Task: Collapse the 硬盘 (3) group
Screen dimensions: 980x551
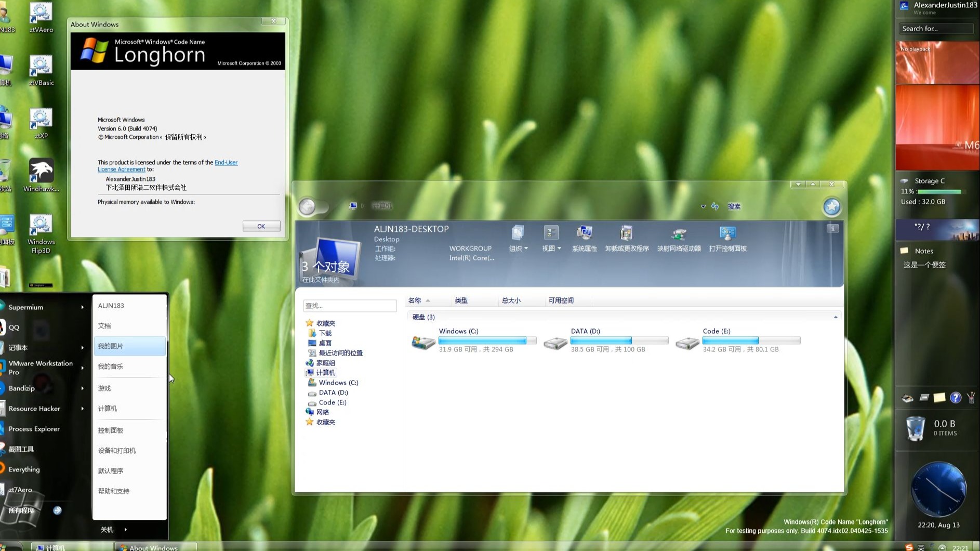Action: pyautogui.click(x=836, y=317)
